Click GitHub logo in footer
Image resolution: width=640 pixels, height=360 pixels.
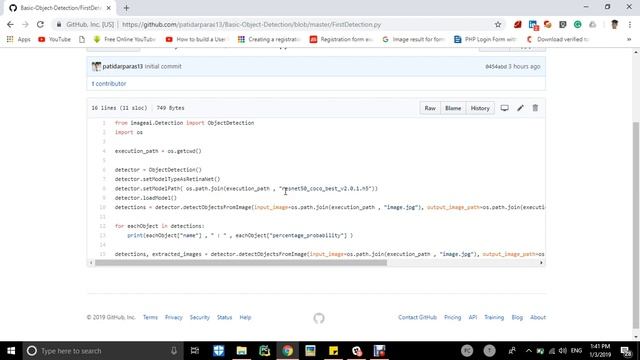pos(319,318)
